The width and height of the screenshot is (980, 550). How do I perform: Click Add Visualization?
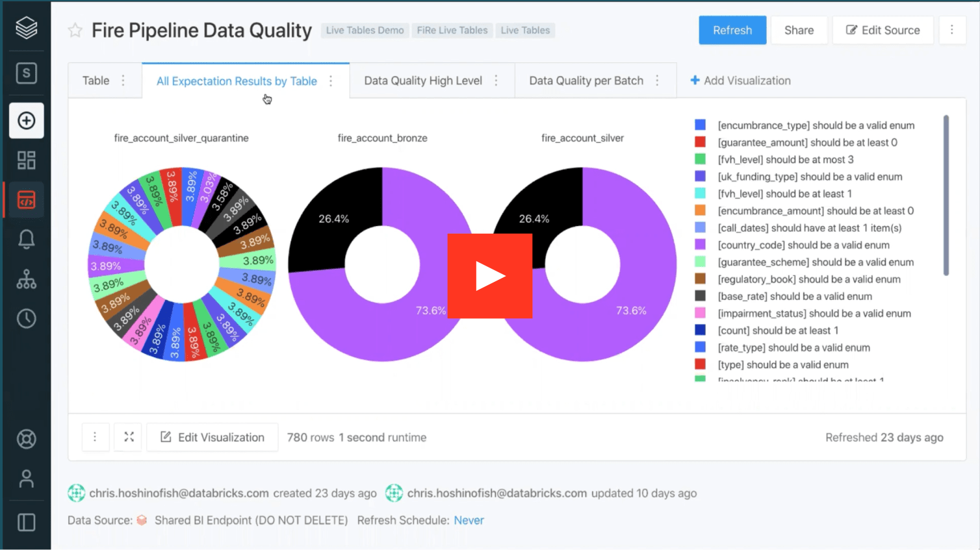tap(740, 81)
